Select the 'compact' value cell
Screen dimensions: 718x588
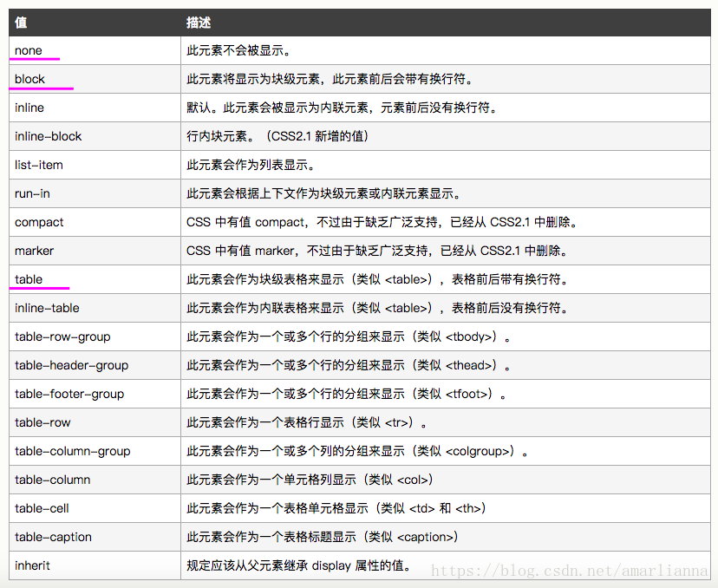click(95, 222)
